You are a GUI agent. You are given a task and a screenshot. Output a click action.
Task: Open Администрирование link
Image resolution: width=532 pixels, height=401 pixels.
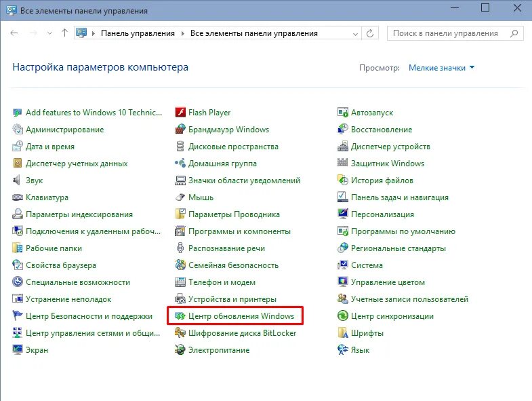[x=65, y=129]
